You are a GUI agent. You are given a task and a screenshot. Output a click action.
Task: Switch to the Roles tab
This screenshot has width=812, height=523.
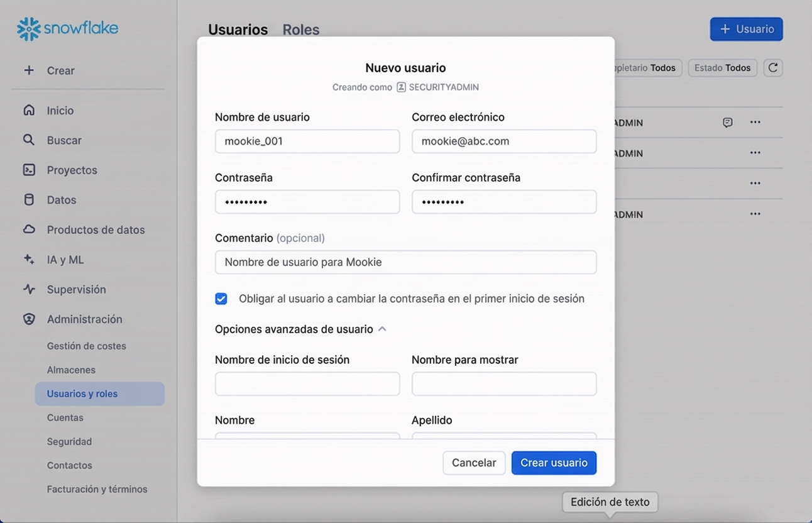click(301, 30)
